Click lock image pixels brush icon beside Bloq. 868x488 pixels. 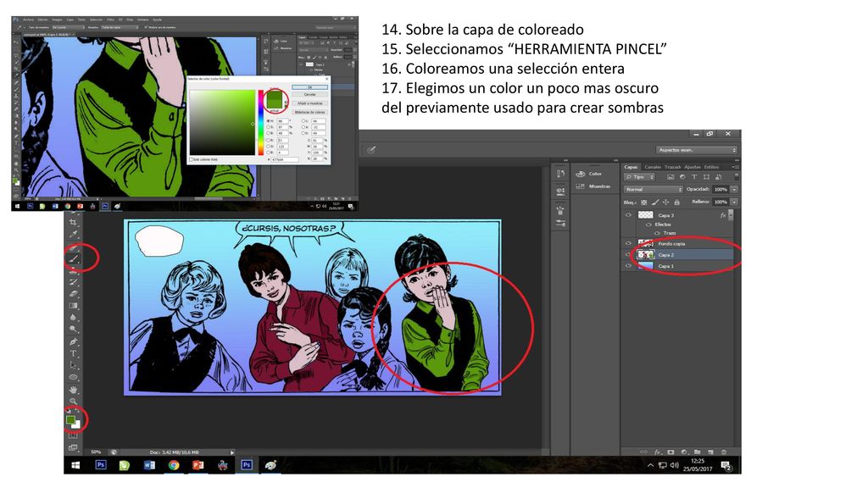pos(655,202)
